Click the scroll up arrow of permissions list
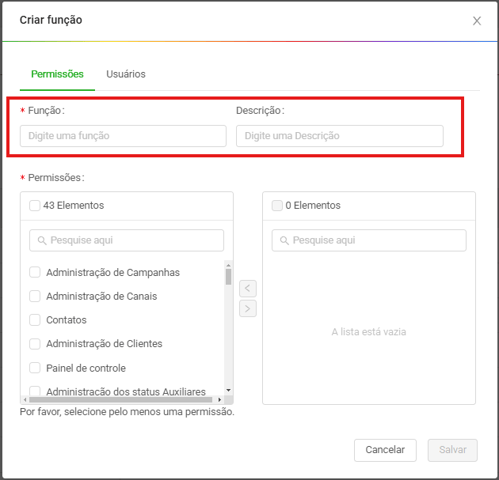Viewport: 499px width, 480px height. click(228, 265)
